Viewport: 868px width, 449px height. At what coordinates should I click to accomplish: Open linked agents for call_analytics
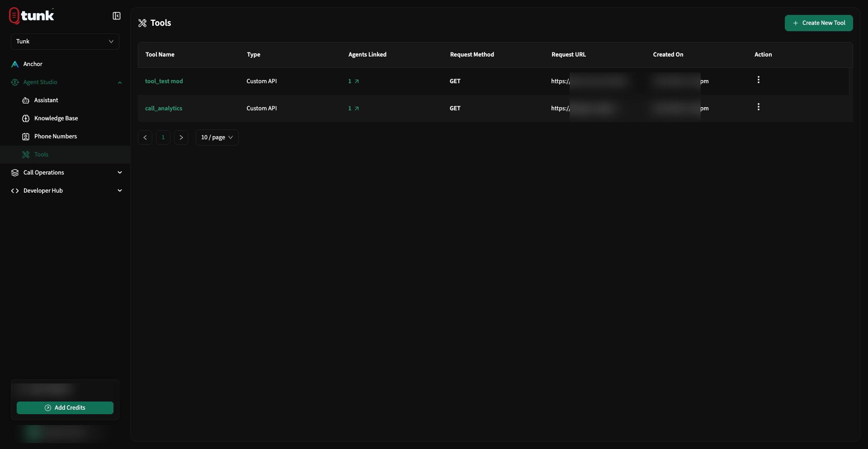pyautogui.click(x=354, y=109)
